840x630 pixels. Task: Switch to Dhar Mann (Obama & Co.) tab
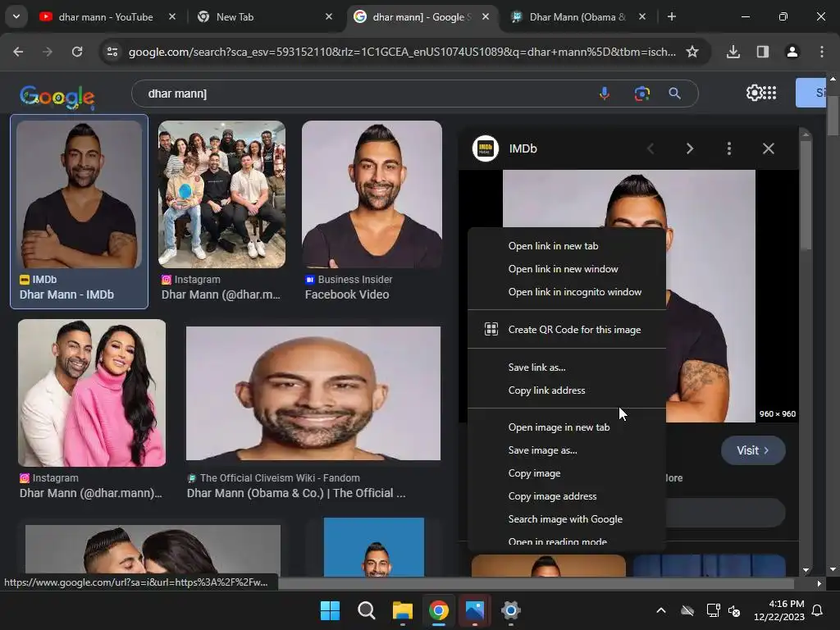coord(577,16)
